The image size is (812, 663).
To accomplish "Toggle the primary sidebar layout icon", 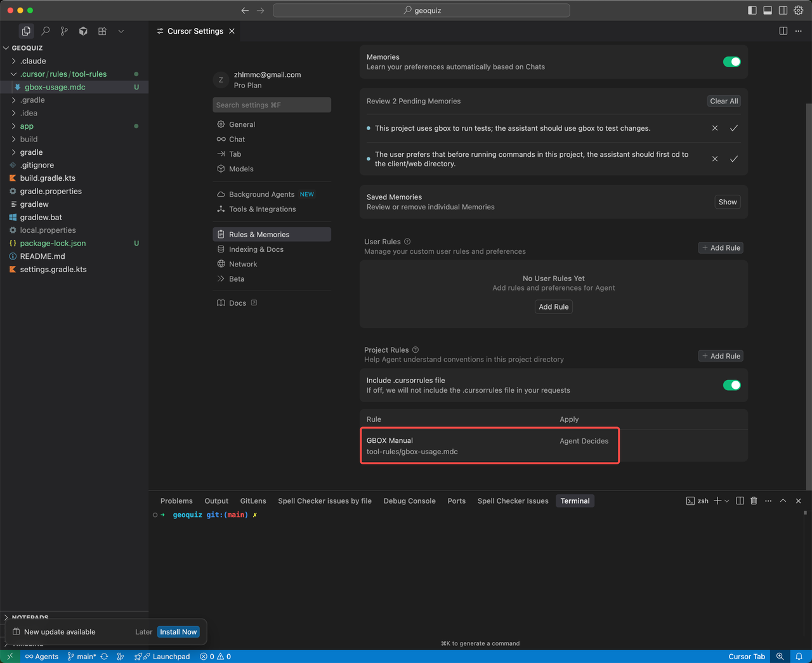I will coord(752,10).
